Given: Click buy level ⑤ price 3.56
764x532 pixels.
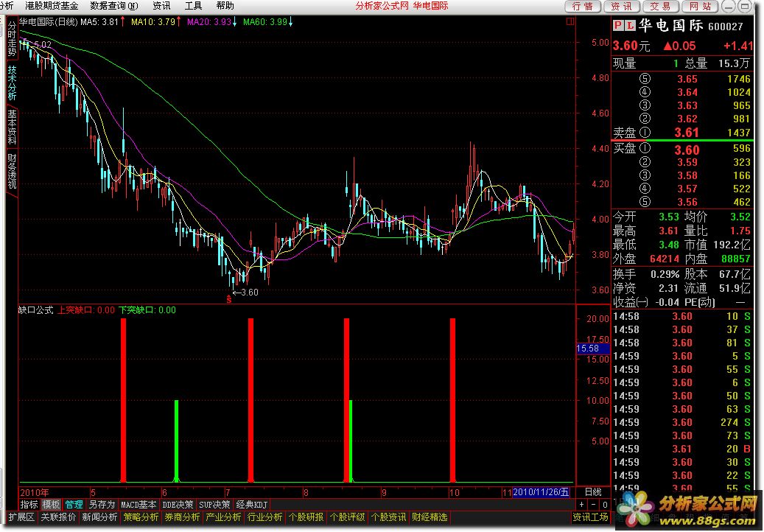Looking at the screenshot, I should point(687,202).
